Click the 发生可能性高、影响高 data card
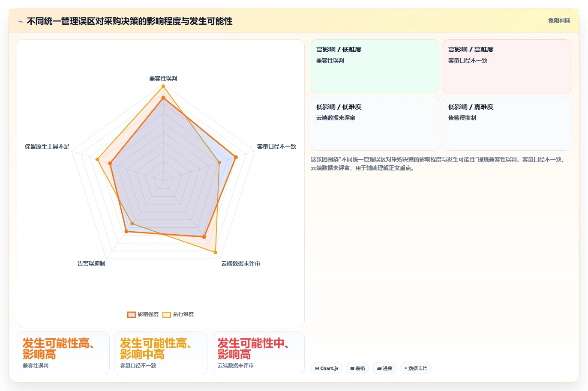 (x=63, y=353)
